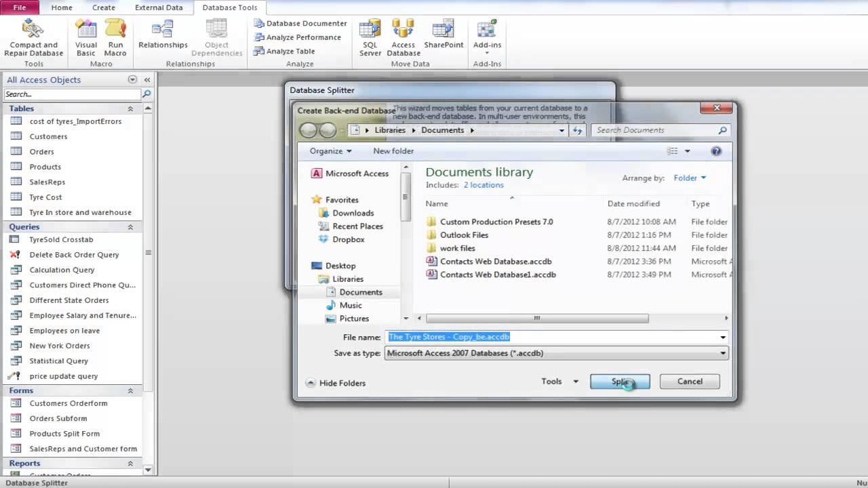Collapse the navigation pane with shutter button
Viewport: 868px width, 488px height.
pyautogui.click(x=146, y=79)
